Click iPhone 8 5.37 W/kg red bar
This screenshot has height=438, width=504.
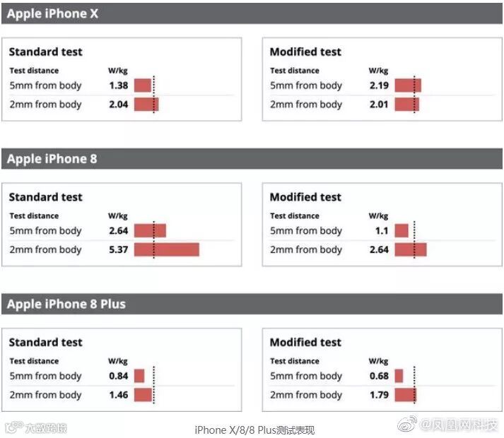[x=167, y=249]
